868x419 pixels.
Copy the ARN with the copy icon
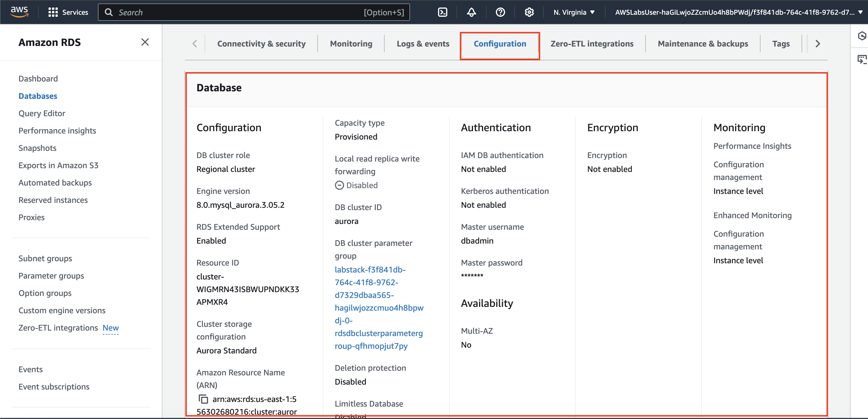[203, 399]
